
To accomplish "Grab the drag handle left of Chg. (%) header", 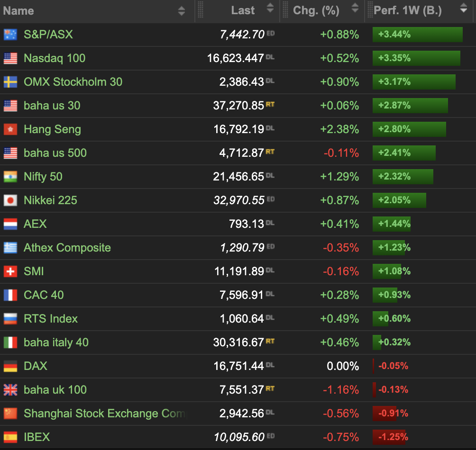I will click(285, 9).
